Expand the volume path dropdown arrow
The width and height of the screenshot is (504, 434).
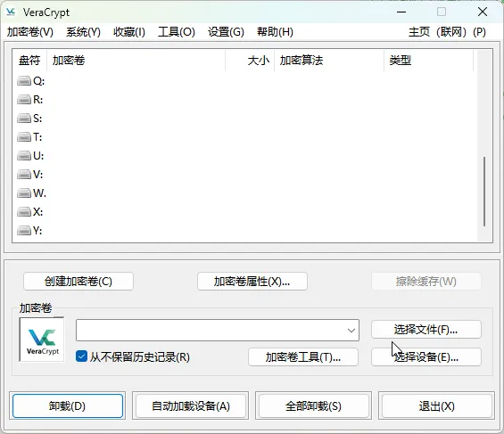(351, 331)
